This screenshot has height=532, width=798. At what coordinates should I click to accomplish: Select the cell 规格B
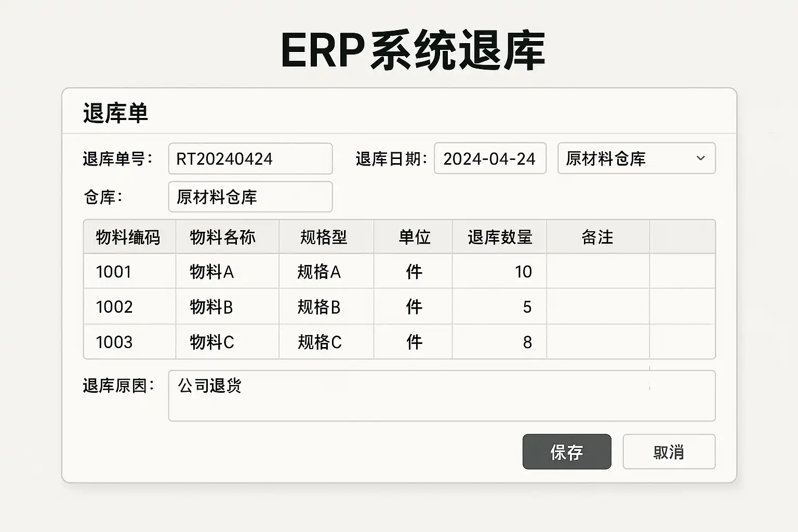326,307
